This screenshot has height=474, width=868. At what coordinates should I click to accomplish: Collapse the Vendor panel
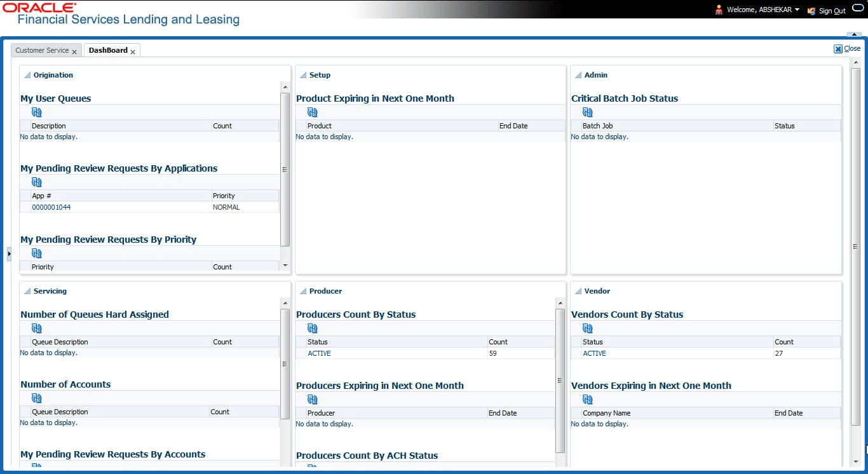point(578,292)
